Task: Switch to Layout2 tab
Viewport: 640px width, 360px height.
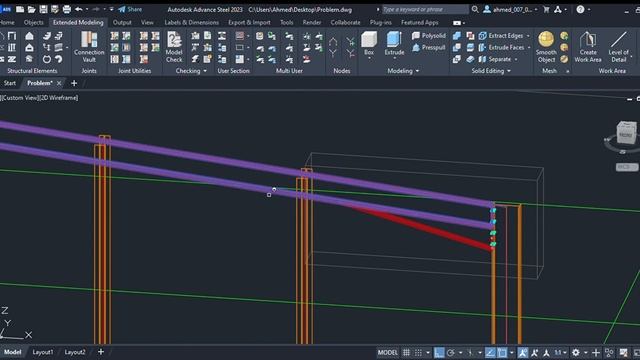Action: (x=75, y=352)
